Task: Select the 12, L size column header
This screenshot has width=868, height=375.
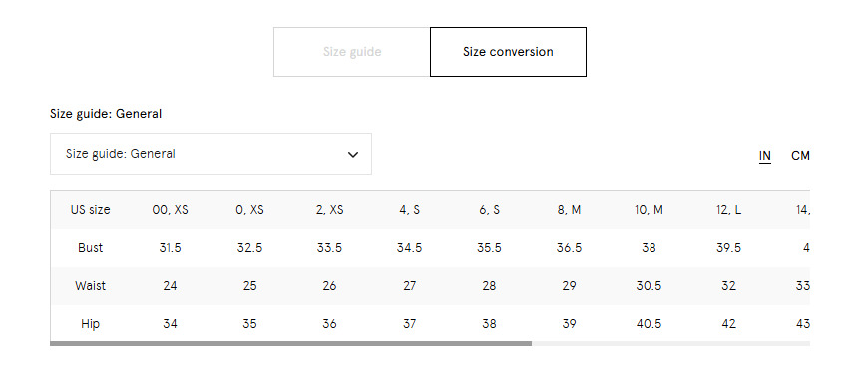Action: (x=728, y=210)
